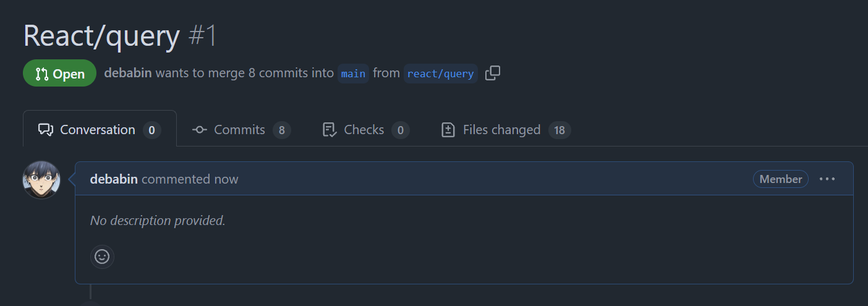Click the 'now' comment timestamp link
The width and height of the screenshot is (868, 306).
(x=226, y=179)
